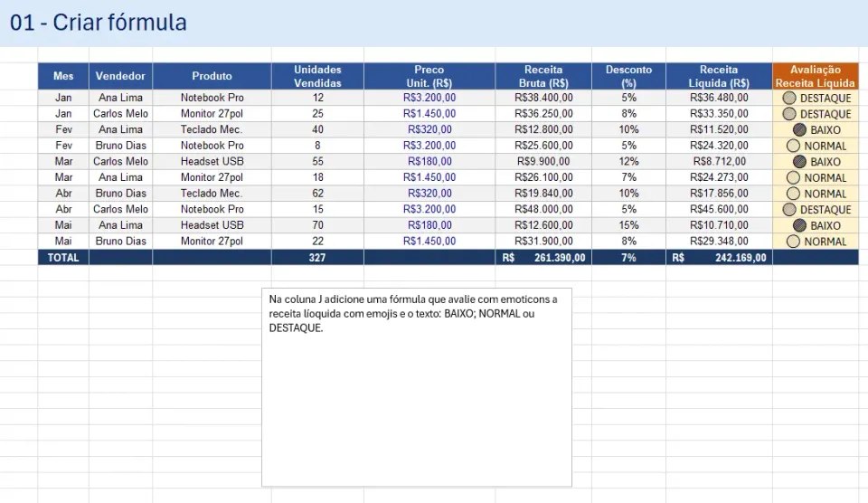
Task: Select 'Notebook Pro' in the Abr row
Action: pos(212,209)
